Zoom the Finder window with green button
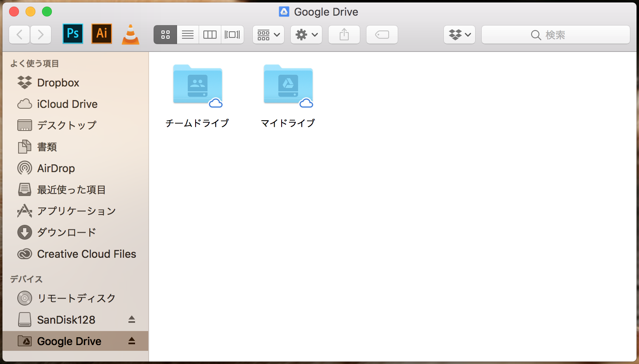 (47, 12)
